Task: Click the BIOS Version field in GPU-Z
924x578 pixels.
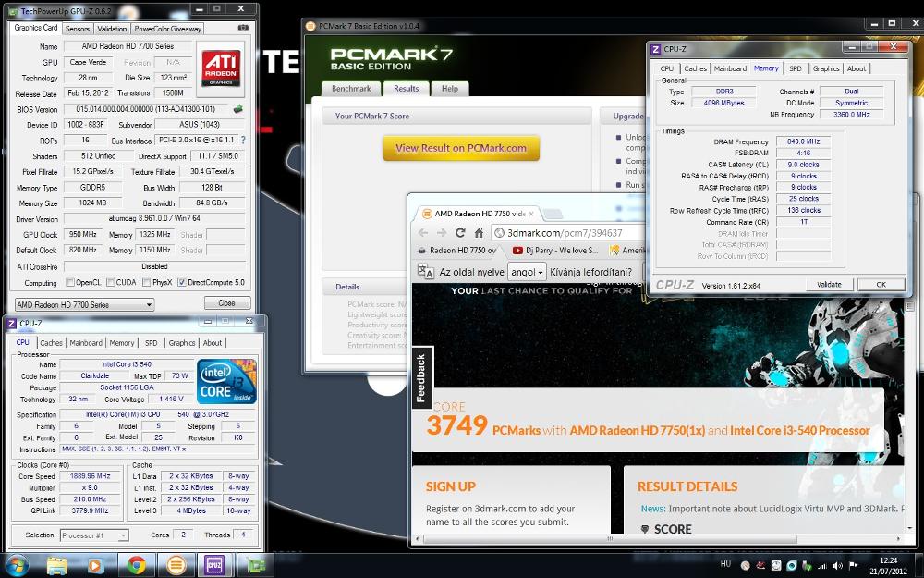Action: tap(146, 109)
